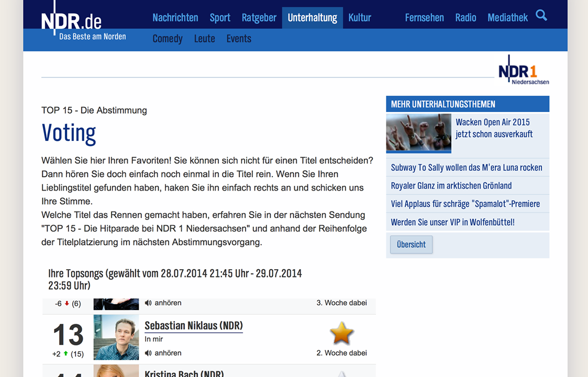
Task: Click the rank number 13
Action: click(x=68, y=334)
